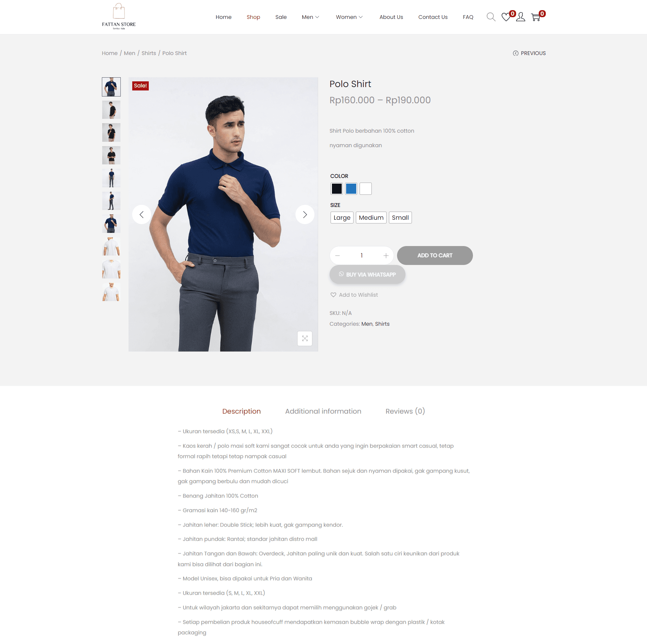Open the user account icon
647x644 pixels.
[521, 17]
